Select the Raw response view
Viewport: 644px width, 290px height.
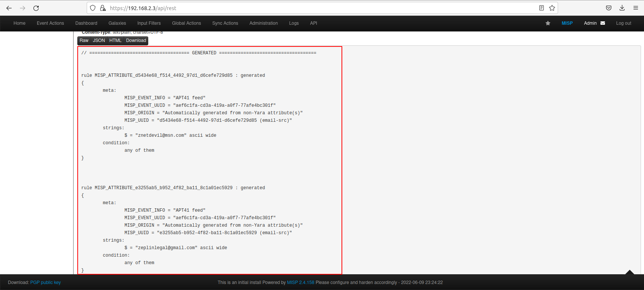pos(84,40)
